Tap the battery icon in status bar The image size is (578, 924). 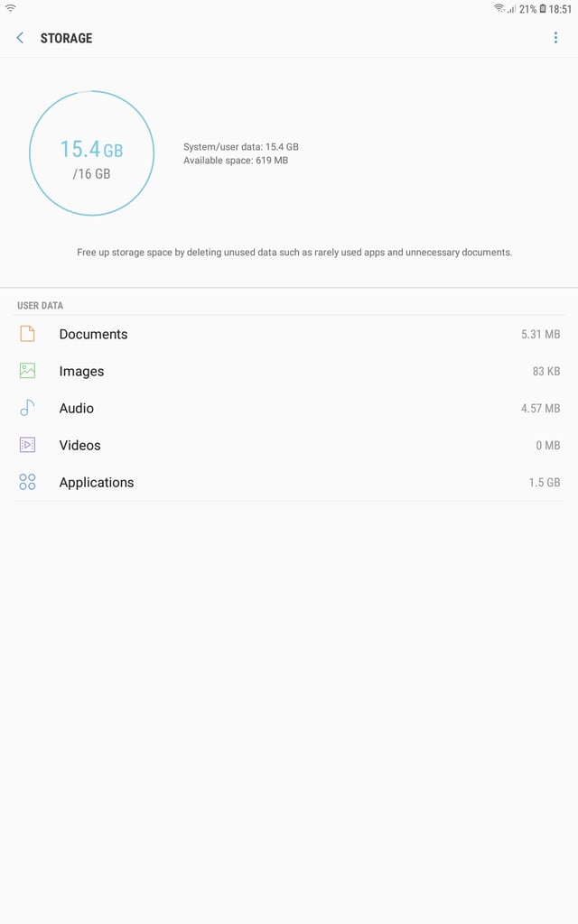tap(543, 9)
